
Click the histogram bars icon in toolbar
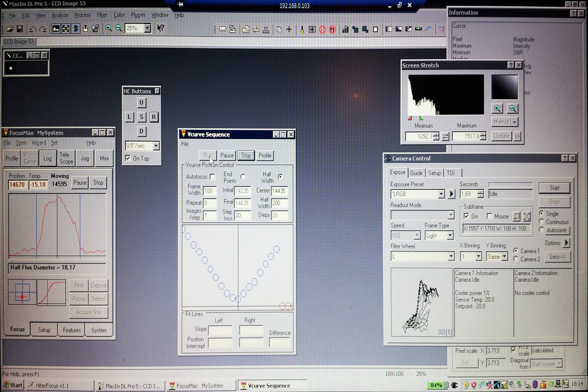click(346, 29)
